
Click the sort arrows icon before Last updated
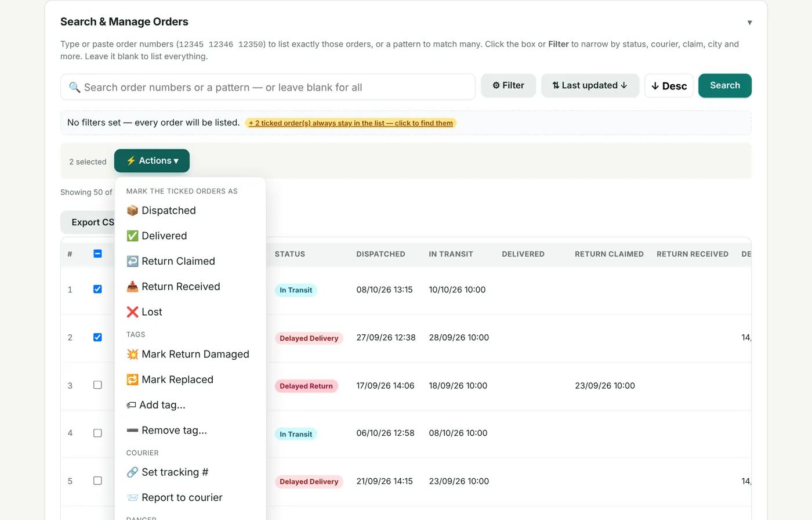tap(556, 85)
